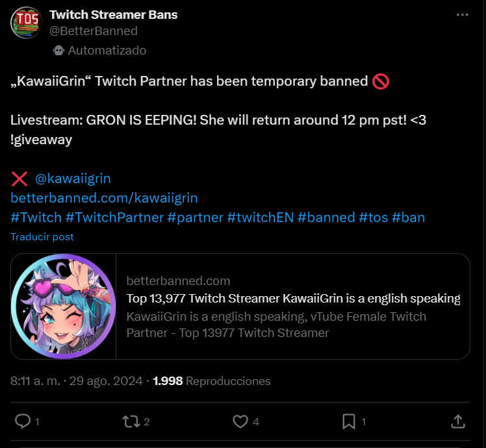Image resolution: width=486 pixels, height=448 pixels.
Task: View the 1.998 Reproducciones count
Action: point(212,380)
